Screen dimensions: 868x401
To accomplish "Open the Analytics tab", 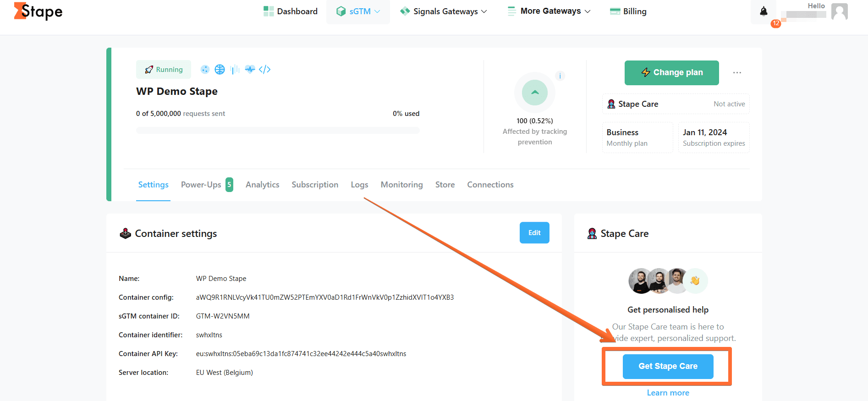I will pos(262,185).
